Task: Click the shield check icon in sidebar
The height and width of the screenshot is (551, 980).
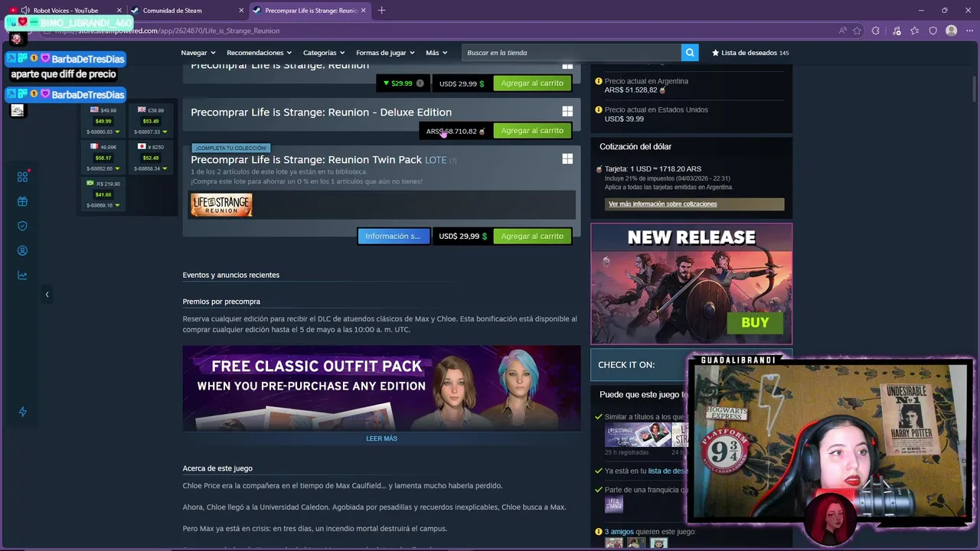Action: point(22,226)
